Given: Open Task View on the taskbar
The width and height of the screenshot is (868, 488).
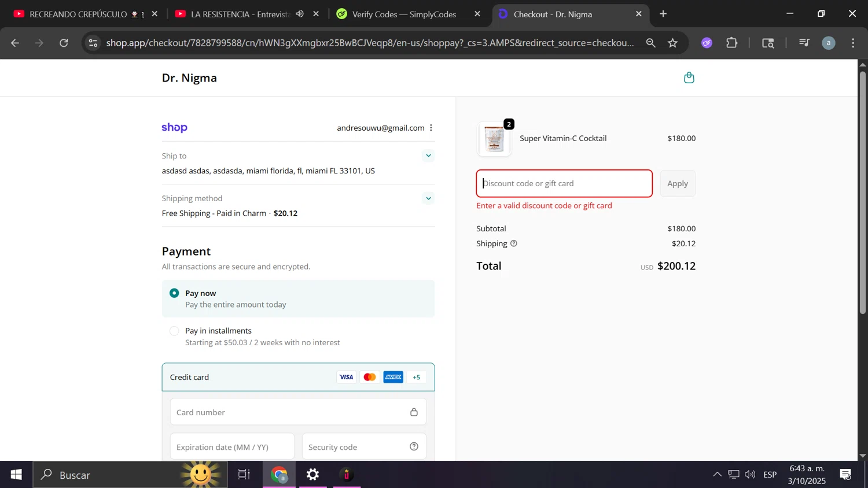Looking at the screenshot, I should click(244, 475).
